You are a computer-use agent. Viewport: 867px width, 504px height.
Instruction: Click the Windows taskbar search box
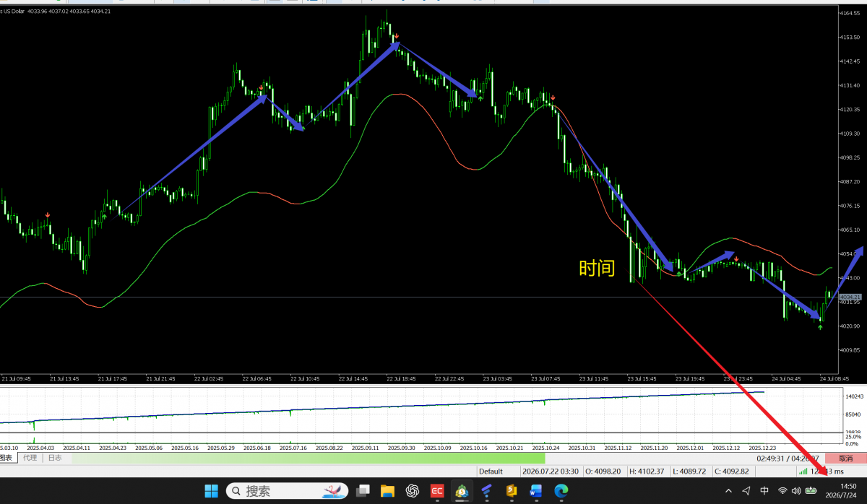click(287, 491)
